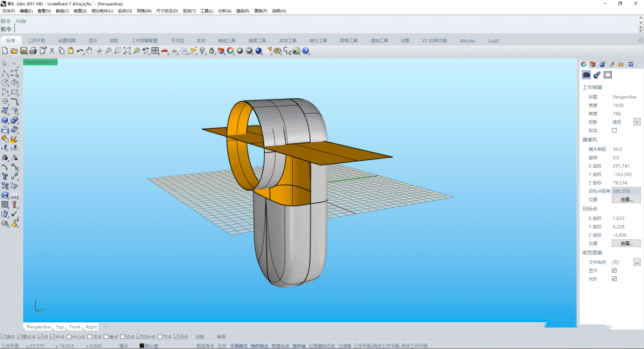Click the black 默认值 layer color swatch
Viewport: 644px width, 349px height.
(x=142, y=345)
